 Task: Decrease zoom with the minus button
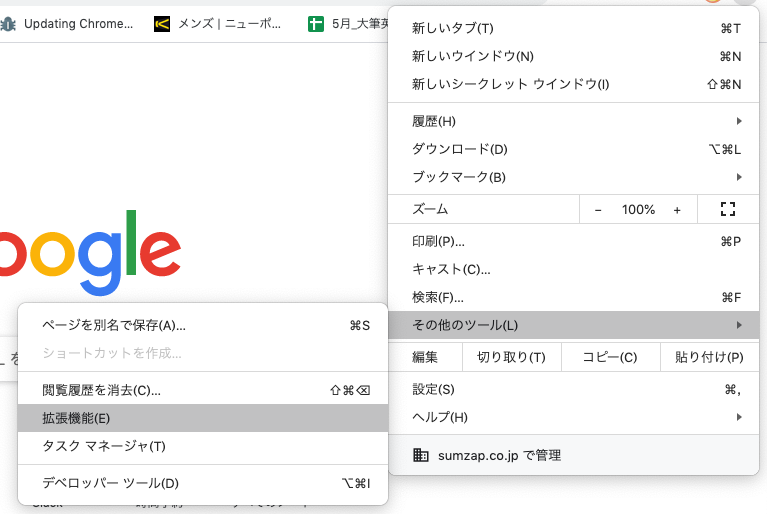coord(598,210)
